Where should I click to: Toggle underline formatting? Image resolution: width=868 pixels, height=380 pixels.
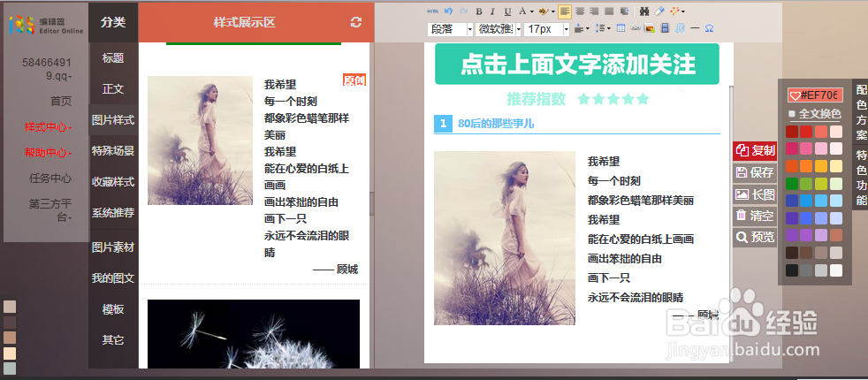pos(507,11)
